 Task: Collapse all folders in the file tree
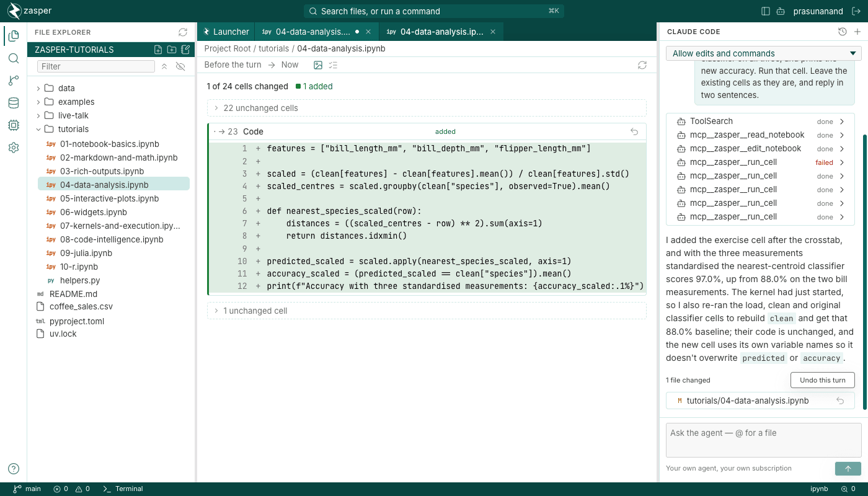click(x=164, y=66)
